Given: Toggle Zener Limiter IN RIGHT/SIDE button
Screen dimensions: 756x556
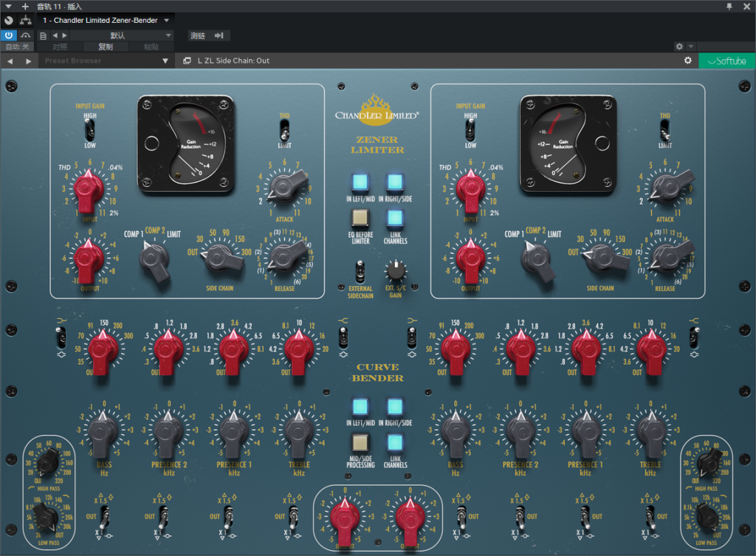Looking at the screenshot, I should [x=395, y=182].
